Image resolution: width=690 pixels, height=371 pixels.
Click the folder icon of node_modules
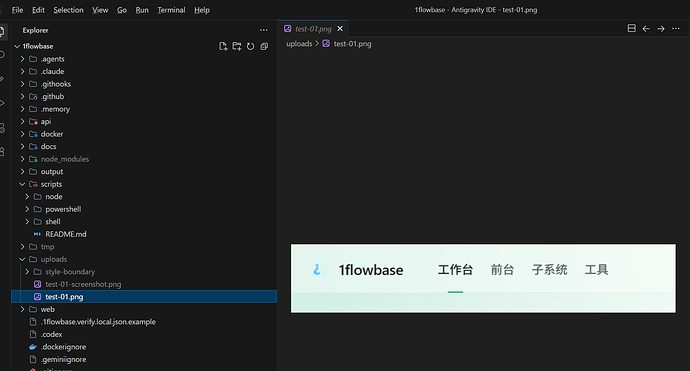coord(33,159)
